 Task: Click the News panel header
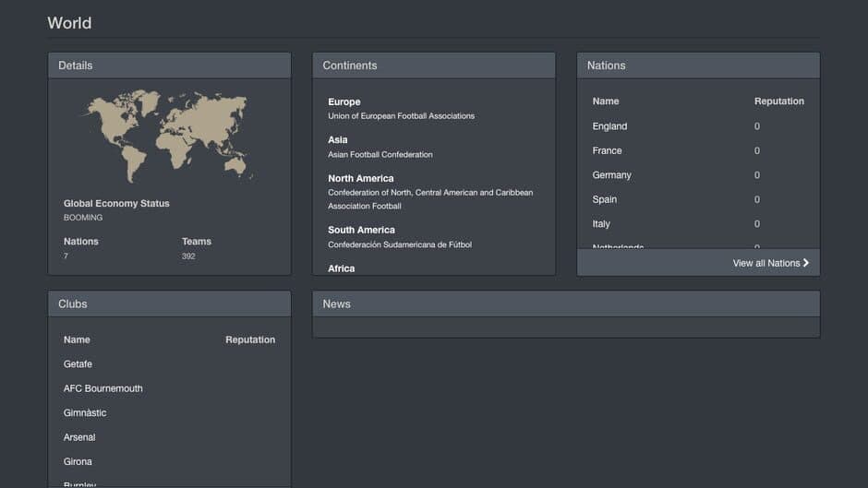click(566, 304)
